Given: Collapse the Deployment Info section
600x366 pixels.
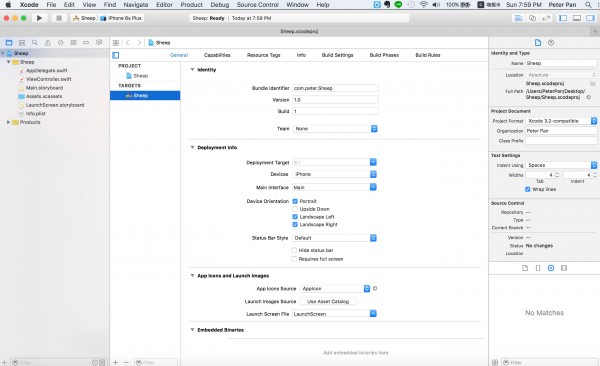Looking at the screenshot, I should 192,147.
